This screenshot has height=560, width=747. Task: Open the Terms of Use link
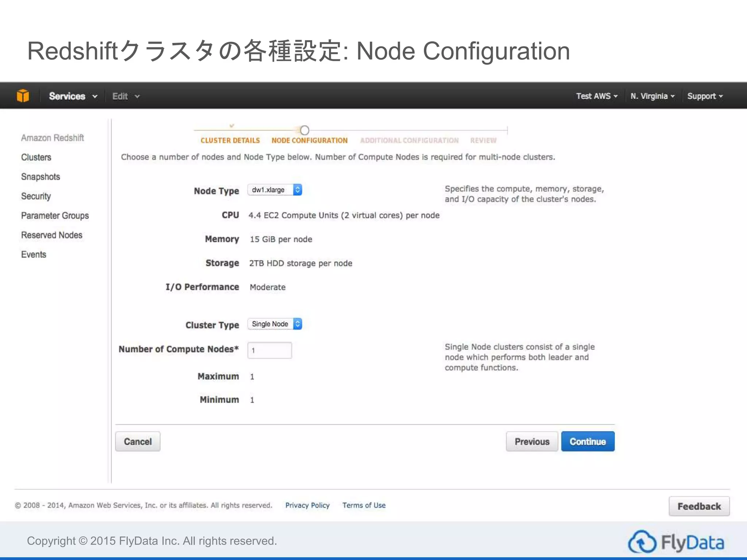pyautogui.click(x=364, y=505)
